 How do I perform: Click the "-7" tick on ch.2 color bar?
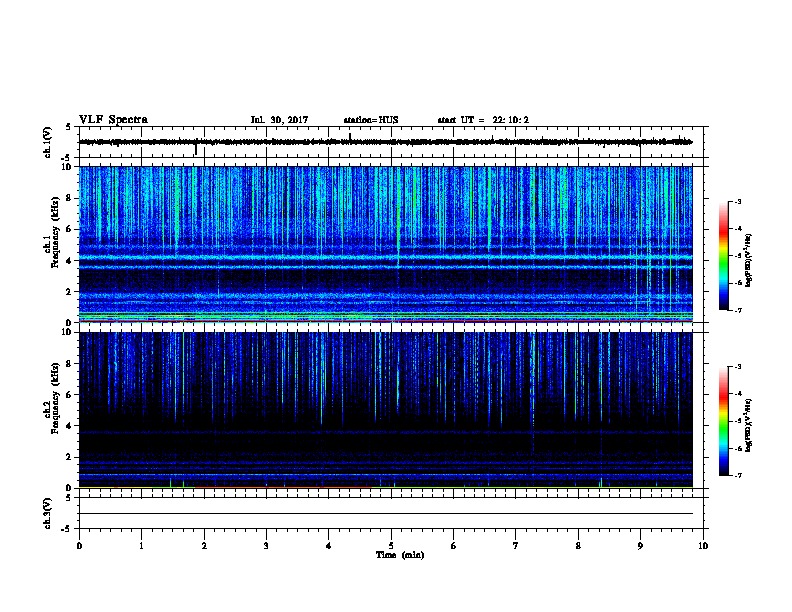(x=737, y=475)
